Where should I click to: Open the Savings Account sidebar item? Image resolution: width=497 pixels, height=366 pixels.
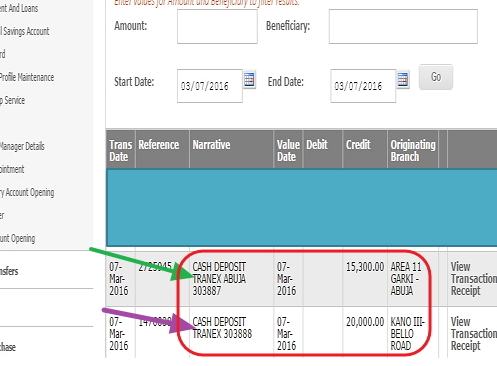click(x=25, y=31)
